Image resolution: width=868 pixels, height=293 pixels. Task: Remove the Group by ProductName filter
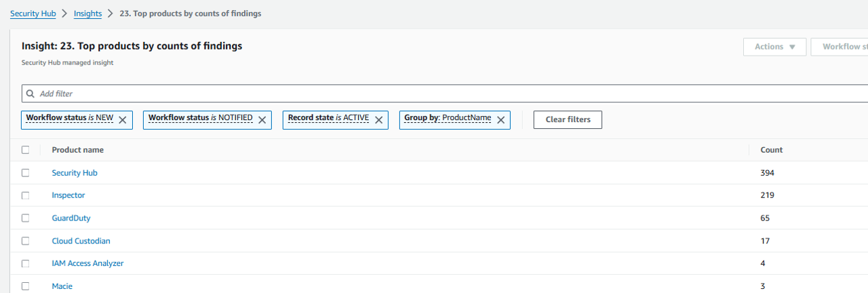point(500,120)
